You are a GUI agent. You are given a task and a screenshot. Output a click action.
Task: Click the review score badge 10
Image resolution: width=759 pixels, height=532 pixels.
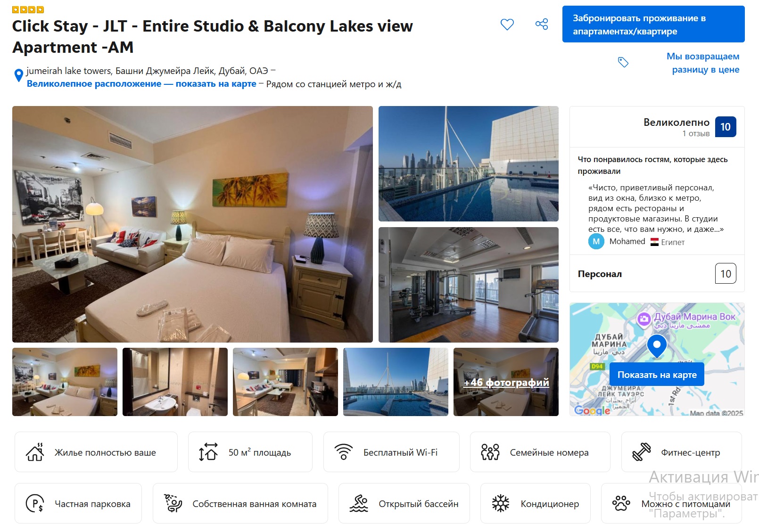pyautogui.click(x=726, y=127)
